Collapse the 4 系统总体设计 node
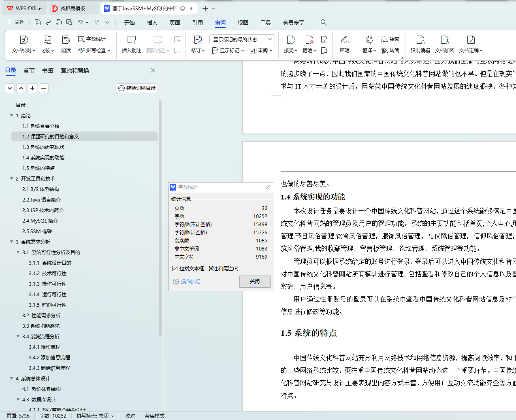 [x=11, y=378]
